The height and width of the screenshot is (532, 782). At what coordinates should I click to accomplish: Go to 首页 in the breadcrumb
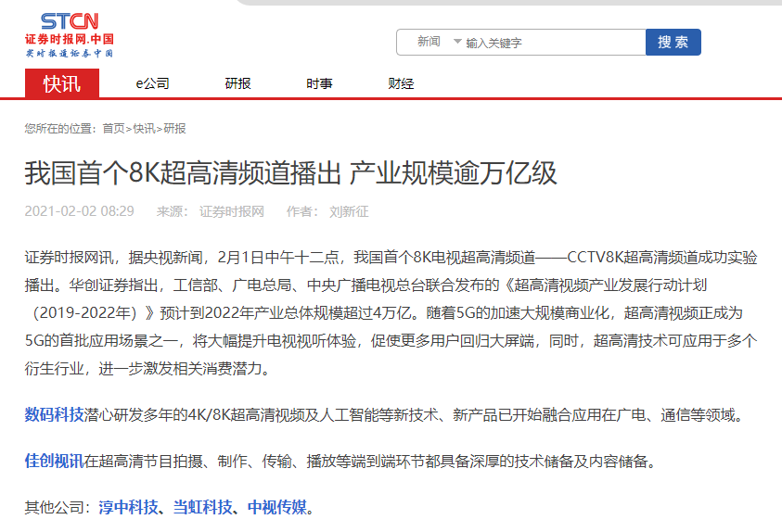coord(113,129)
